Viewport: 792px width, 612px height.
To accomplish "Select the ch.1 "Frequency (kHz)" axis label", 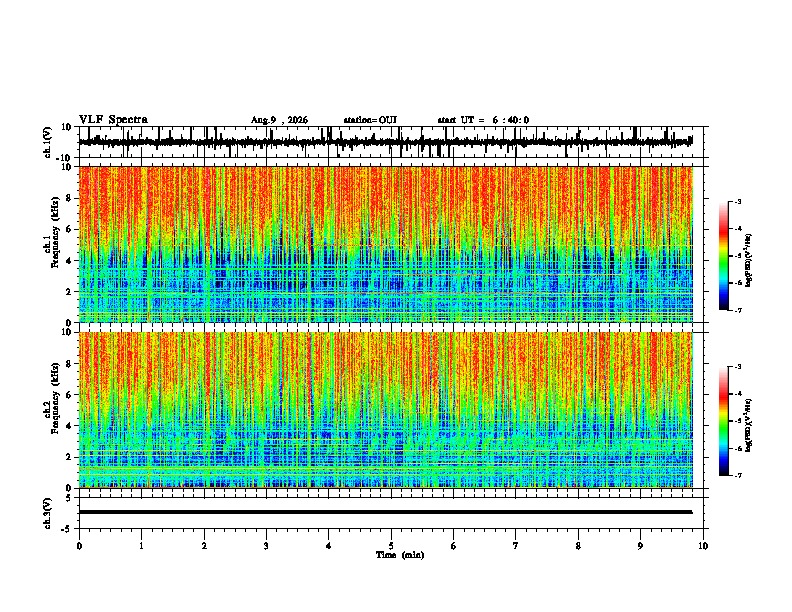I will click(x=55, y=232).
